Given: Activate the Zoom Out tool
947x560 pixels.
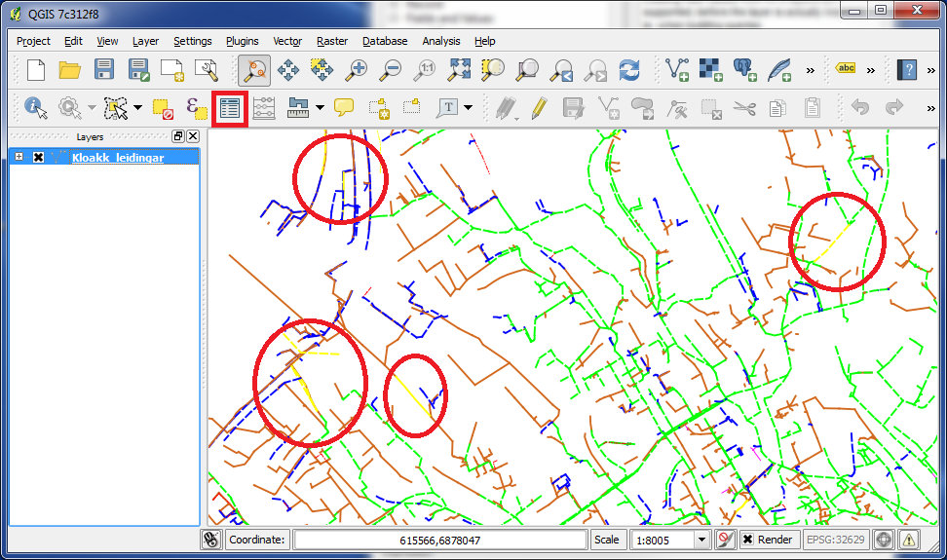Looking at the screenshot, I should [x=390, y=70].
